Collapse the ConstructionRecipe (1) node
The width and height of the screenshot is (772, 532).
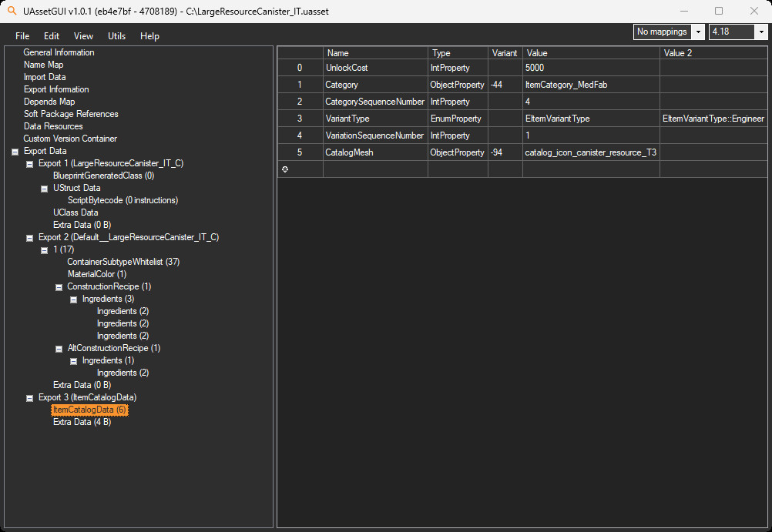pos(59,287)
